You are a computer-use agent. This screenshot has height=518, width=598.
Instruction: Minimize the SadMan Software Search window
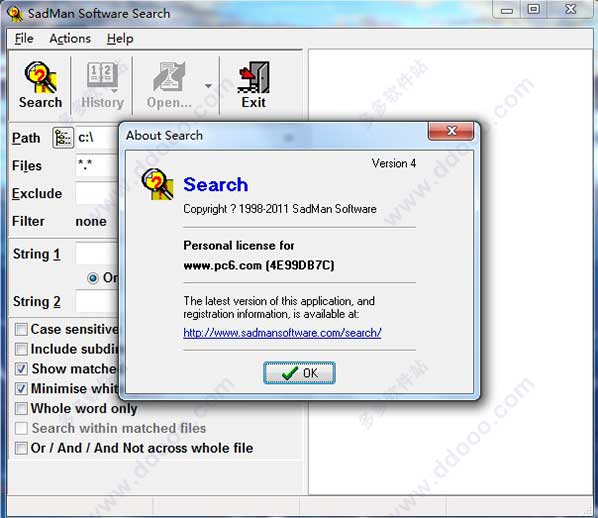pyautogui.click(x=507, y=10)
